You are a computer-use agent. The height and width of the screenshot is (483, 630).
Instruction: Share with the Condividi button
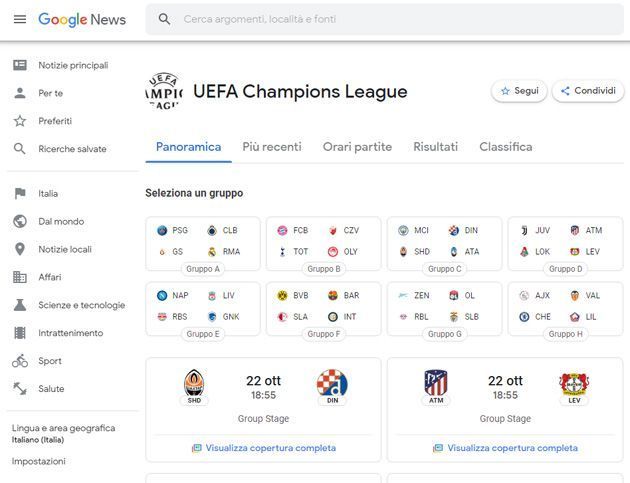pos(588,91)
